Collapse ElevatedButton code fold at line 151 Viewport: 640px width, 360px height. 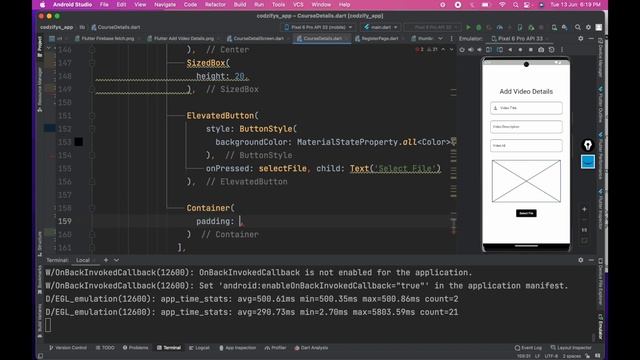[92, 116]
